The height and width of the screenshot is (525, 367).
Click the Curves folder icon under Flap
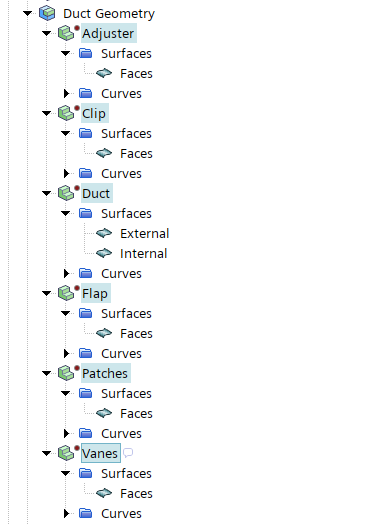click(x=86, y=353)
